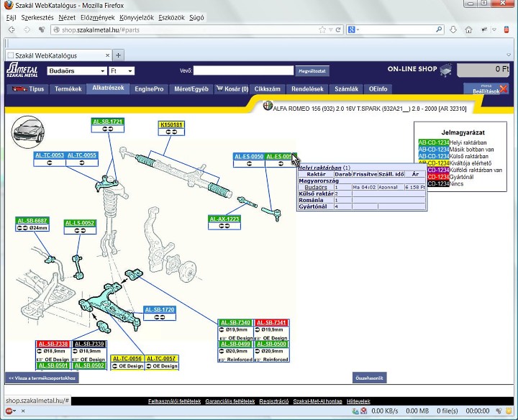This screenshot has height=420, width=518.
Task: Click the Firefox forward arrow
Action: tap(27, 29)
